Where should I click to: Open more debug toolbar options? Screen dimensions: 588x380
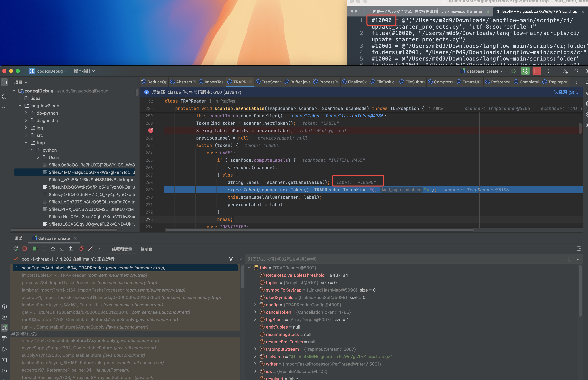pyautogui.click(x=99, y=249)
